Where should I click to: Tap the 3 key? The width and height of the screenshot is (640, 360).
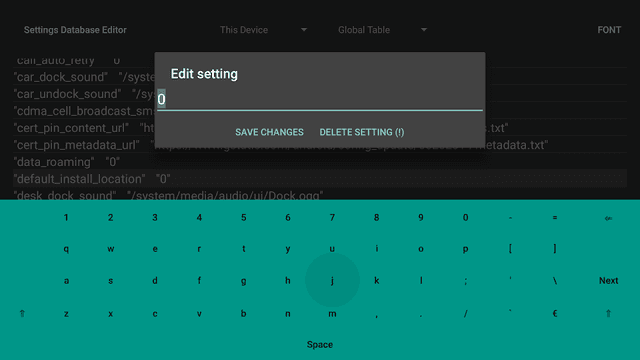coord(155,218)
